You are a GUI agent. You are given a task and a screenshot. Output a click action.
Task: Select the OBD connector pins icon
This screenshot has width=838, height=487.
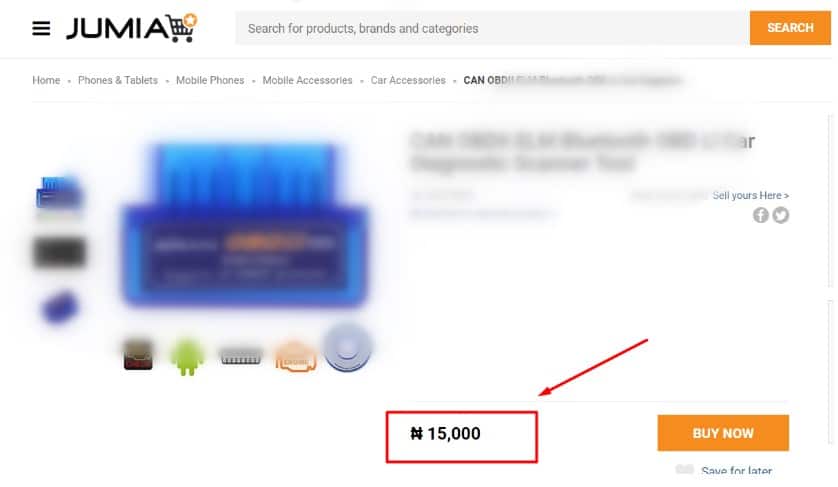pos(240,356)
